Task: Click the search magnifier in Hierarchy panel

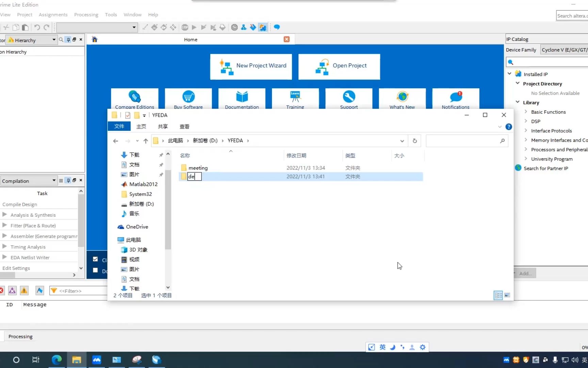Action: click(61, 40)
